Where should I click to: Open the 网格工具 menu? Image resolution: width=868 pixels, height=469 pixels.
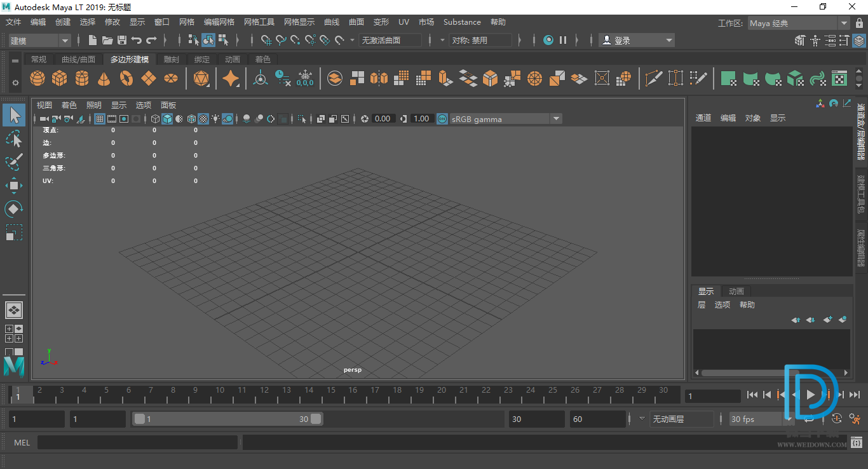259,22
